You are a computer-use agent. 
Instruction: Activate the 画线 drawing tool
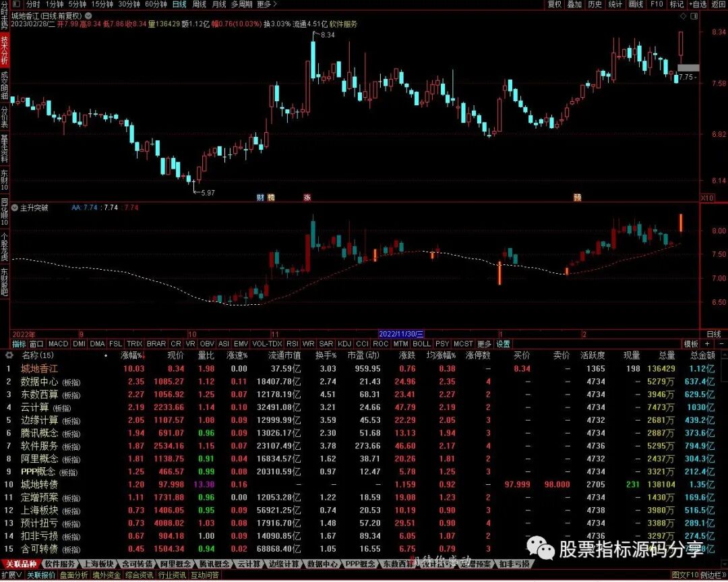pyautogui.click(x=636, y=4)
